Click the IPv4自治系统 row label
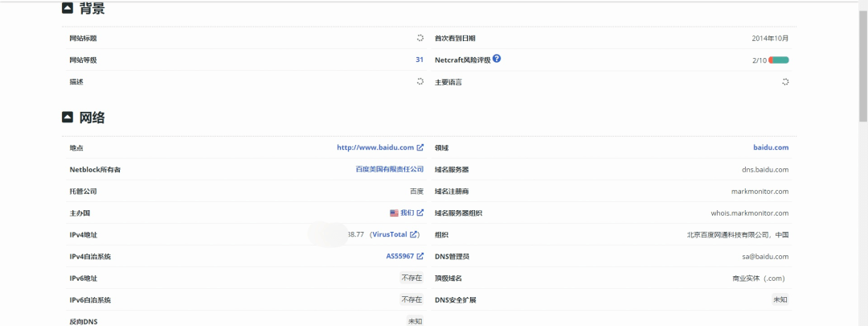868x326 pixels. (x=90, y=256)
